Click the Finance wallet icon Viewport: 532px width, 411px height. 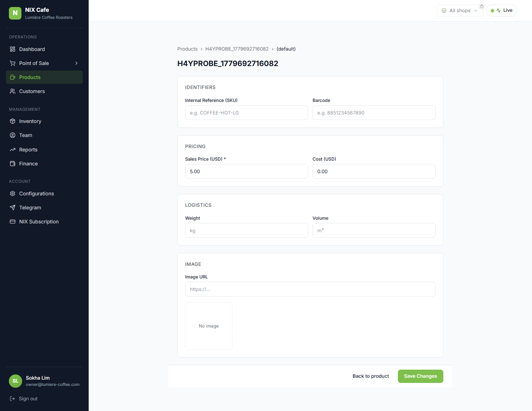13,164
